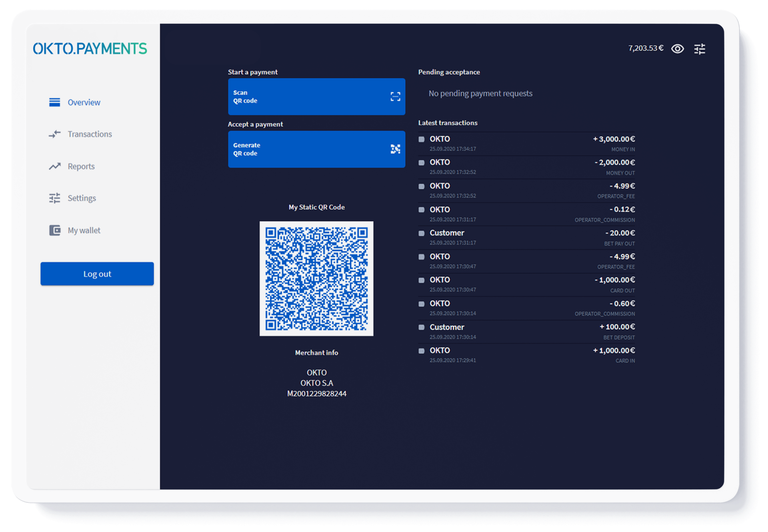Click the My wallet icon
Viewport: 768px width, 532px height.
[x=54, y=230]
